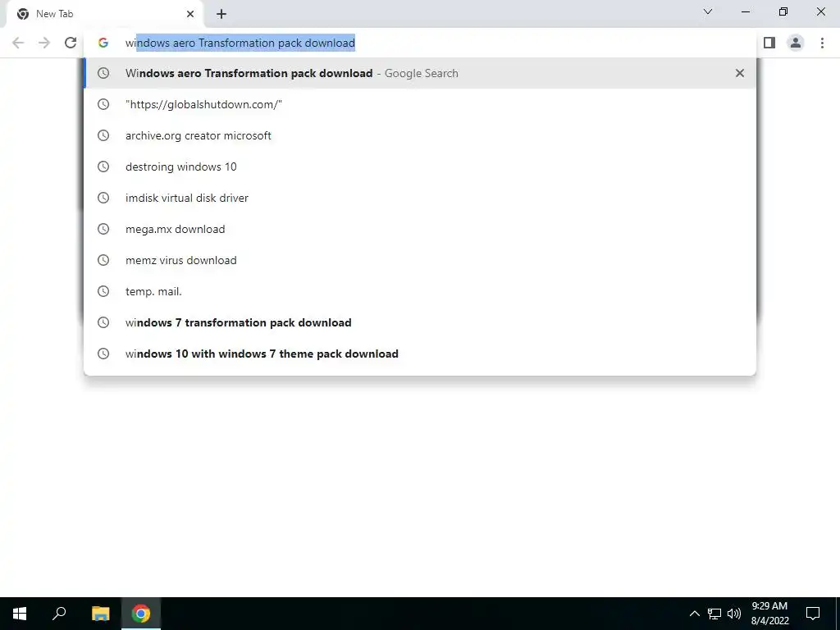Open the clock showing 9:29 AM

tap(769, 614)
